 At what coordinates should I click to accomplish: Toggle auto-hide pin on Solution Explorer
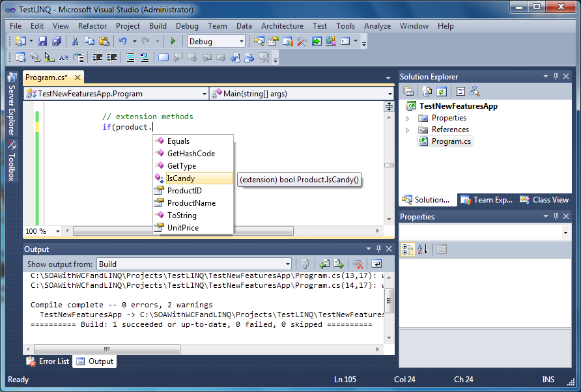pyautogui.click(x=556, y=76)
